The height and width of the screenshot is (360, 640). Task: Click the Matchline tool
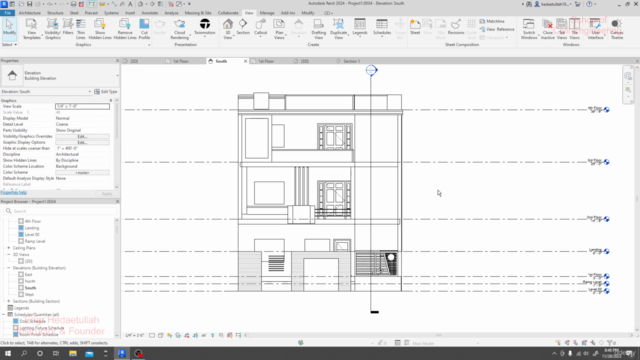point(492,21)
